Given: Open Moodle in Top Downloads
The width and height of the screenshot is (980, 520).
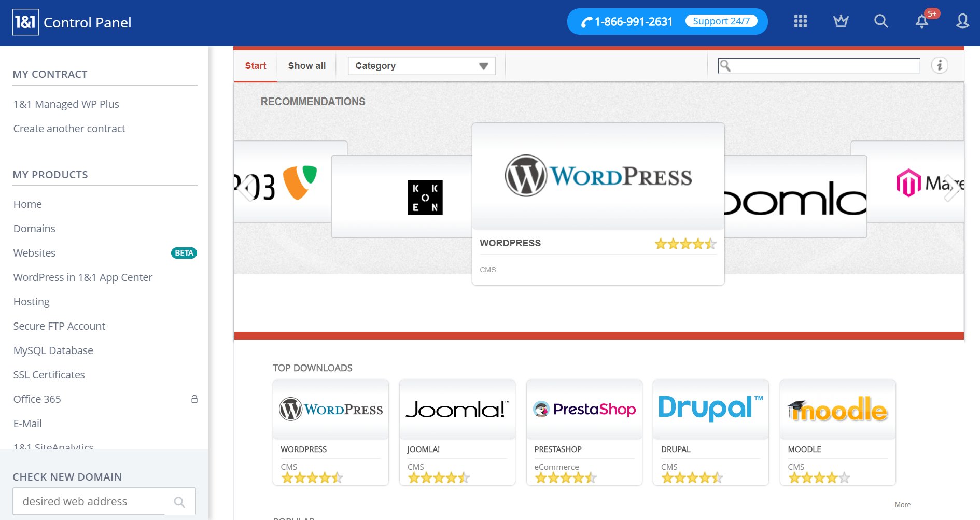Looking at the screenshot, I should (x=838, y=432).
